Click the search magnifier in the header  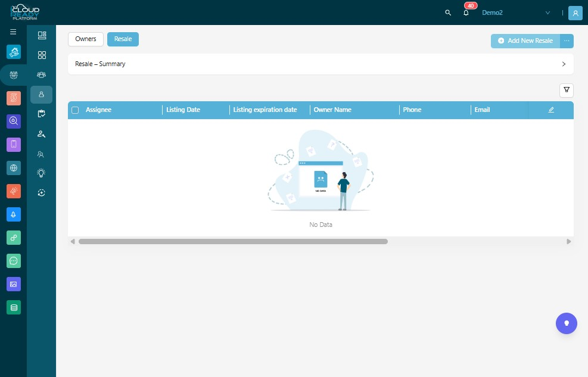pos(448,13)
